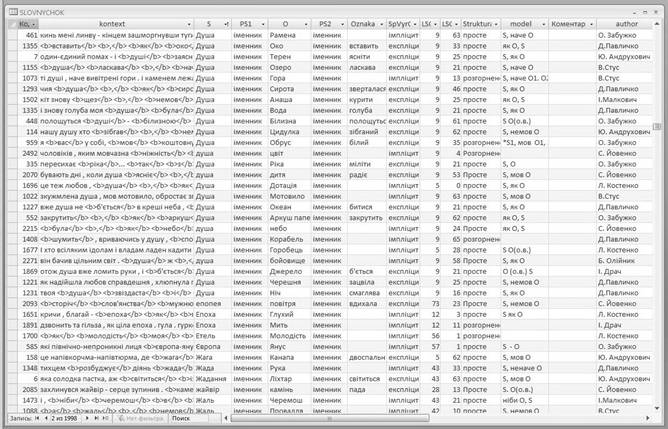Click the select-all corner box of the datasheet

point(12,24)
